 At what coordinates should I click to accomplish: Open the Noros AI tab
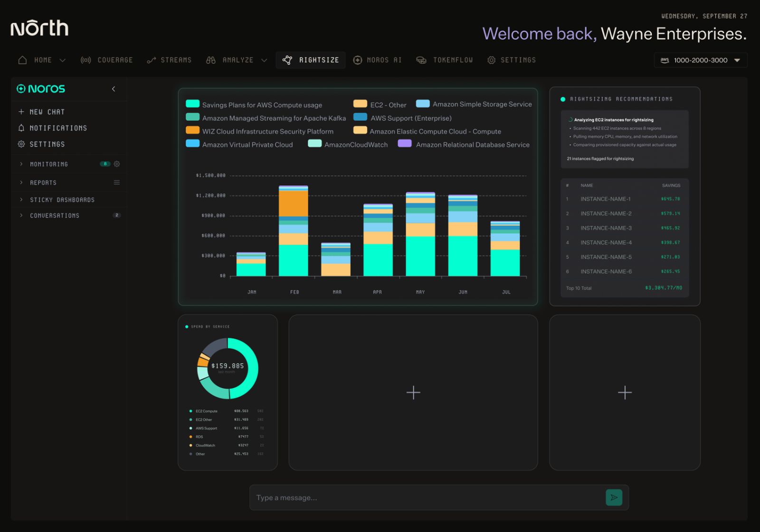click(x=378, y=60)
